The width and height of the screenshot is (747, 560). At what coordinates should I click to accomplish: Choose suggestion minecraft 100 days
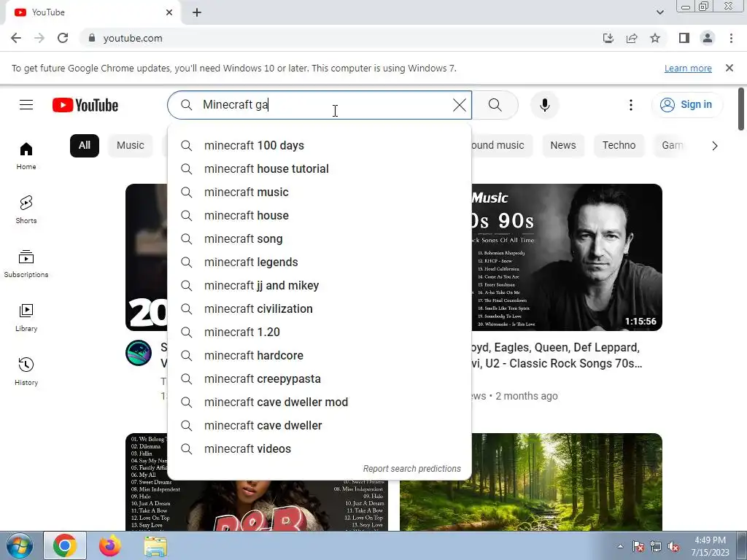coord(320,145)
